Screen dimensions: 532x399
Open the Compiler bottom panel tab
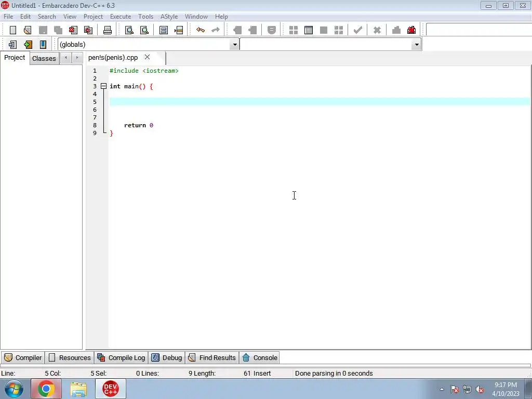point(23,357)
